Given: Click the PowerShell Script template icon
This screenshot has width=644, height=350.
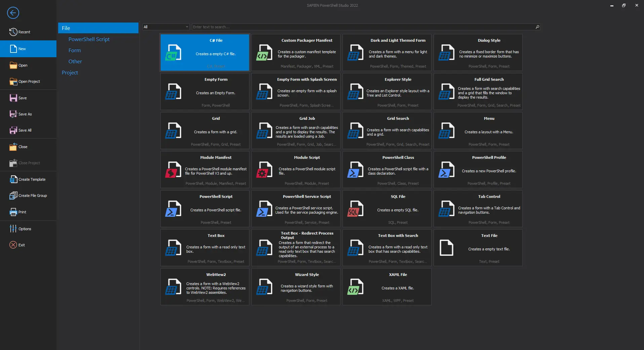Looking at the screenshot, I should click(x=173, y=209).
